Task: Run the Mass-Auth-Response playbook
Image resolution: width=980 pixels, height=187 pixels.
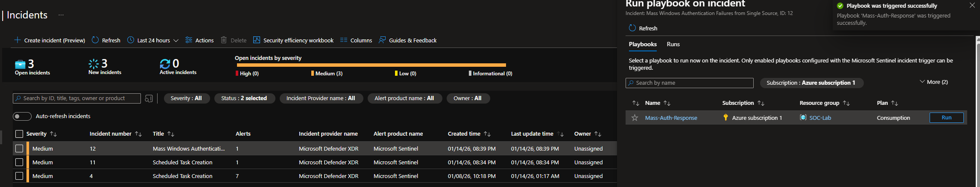Action: pos(946,118)
